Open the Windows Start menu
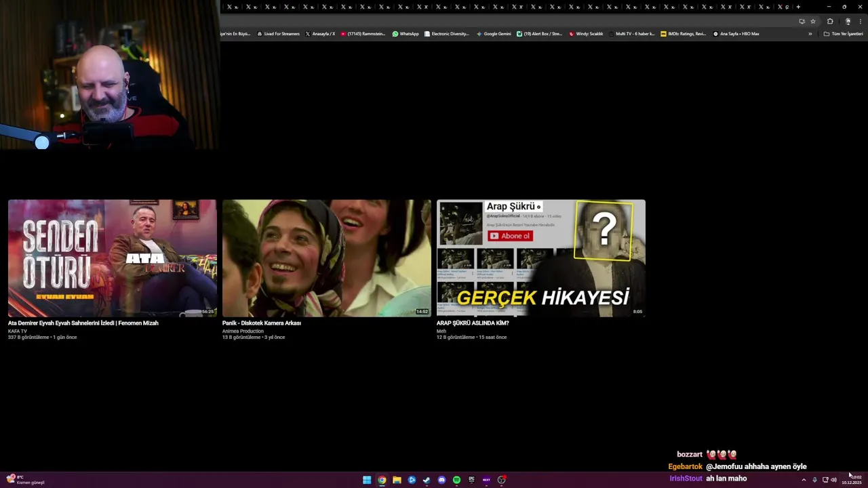 pos(367,480)
